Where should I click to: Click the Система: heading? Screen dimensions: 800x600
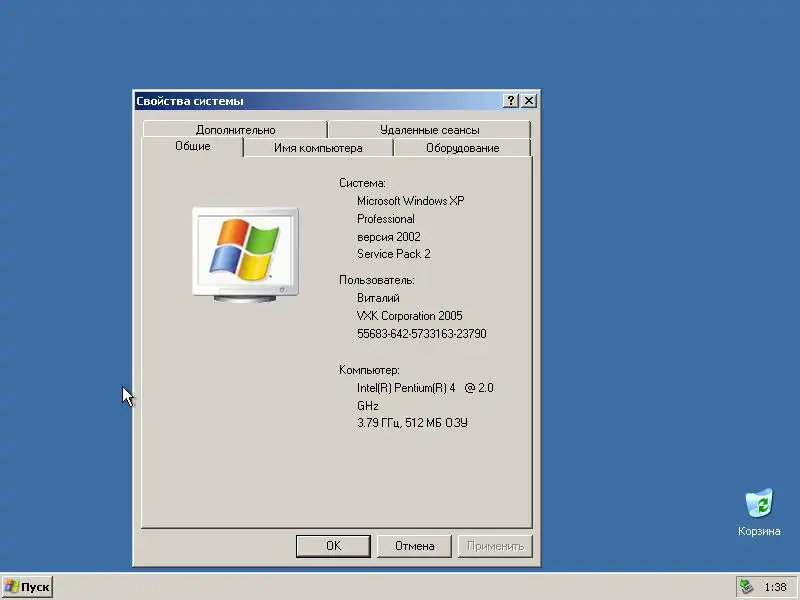pos(362,183)
